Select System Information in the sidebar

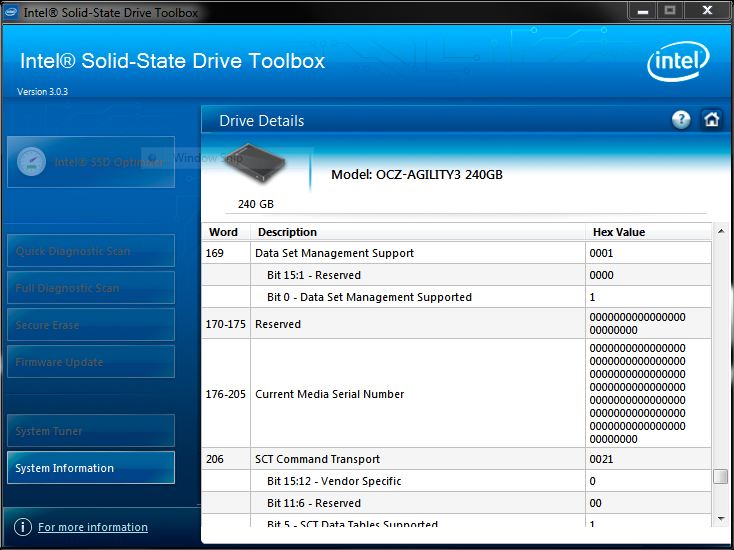91,468
